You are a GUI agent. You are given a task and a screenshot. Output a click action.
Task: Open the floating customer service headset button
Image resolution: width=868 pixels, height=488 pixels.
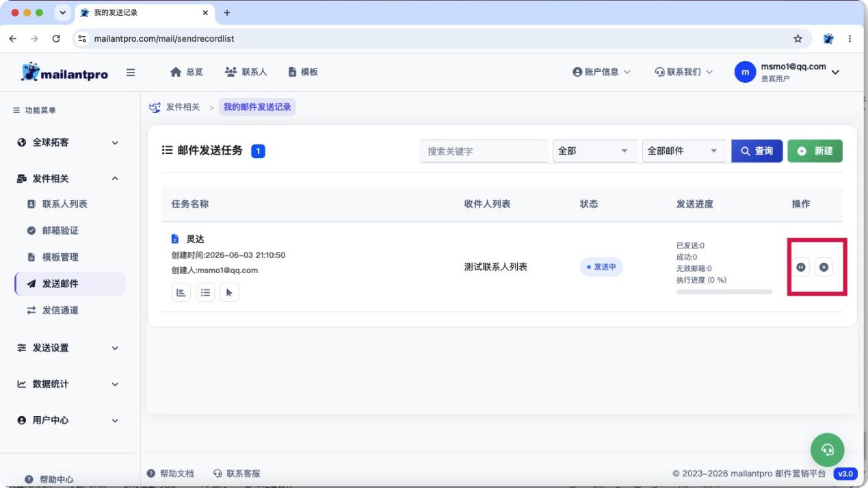tap(828, 450)
